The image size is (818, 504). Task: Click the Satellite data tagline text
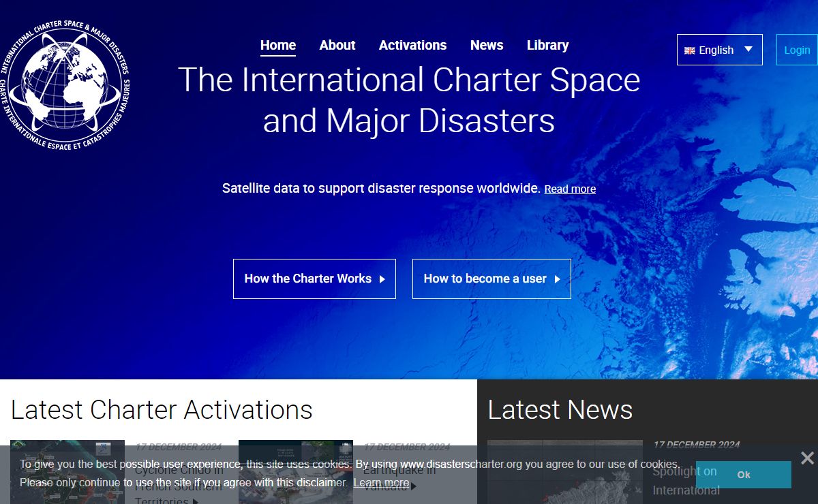[381, 188]
